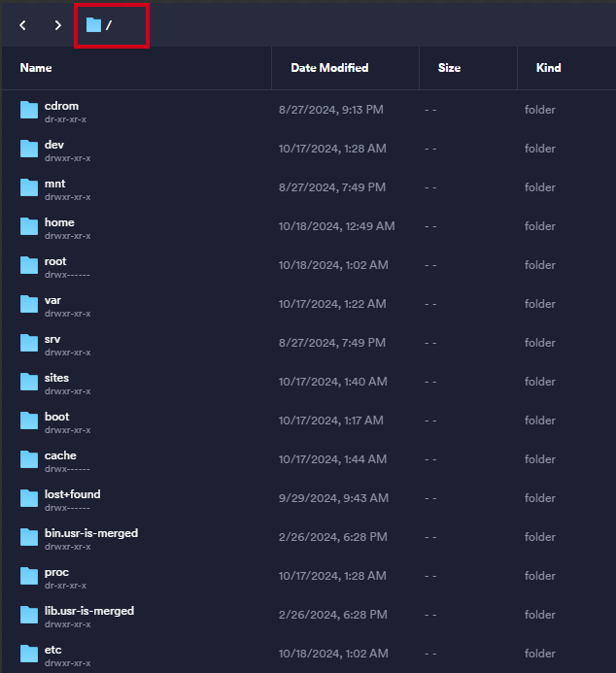Select the srv folder name
This screenshot has width=616, height=673.
[x=52, y=340]
